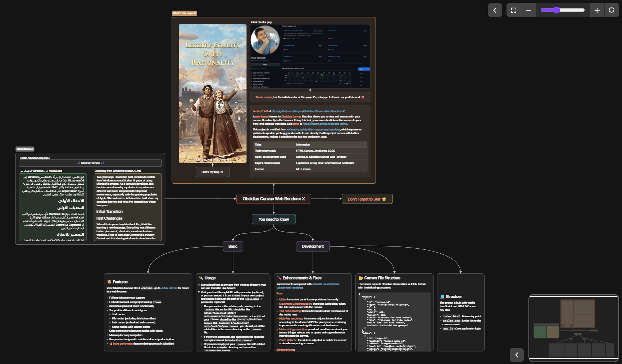Toggle fullscreen mode icon

pos(514,10)
